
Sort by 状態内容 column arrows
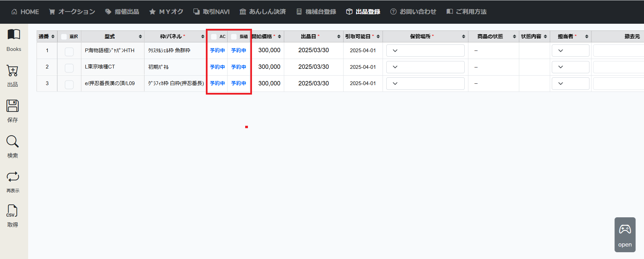545,37
